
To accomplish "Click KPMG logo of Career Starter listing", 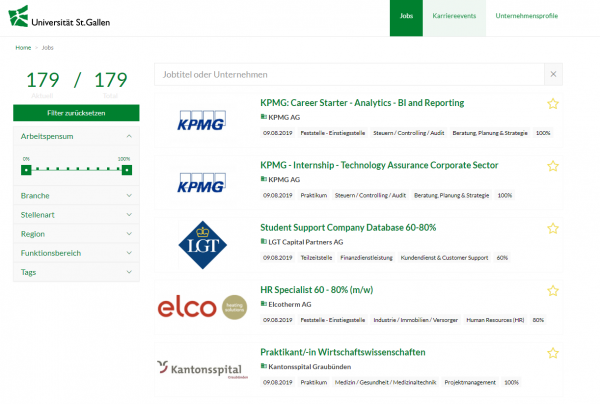I will point(201,120).
